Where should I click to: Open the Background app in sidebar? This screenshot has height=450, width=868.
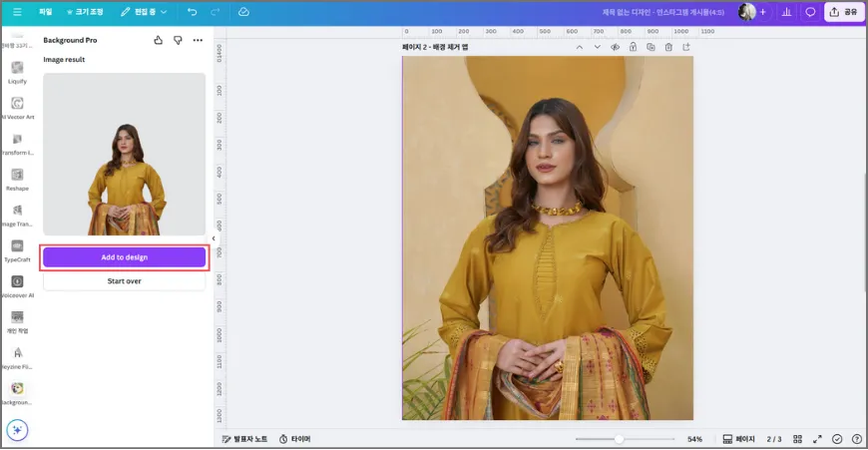[x=17, y=393]
